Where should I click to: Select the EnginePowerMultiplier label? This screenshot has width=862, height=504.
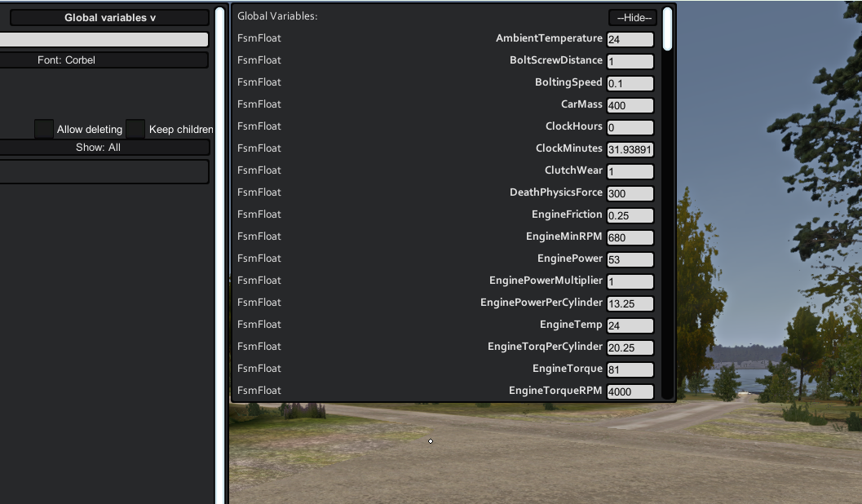pos(546,281)
